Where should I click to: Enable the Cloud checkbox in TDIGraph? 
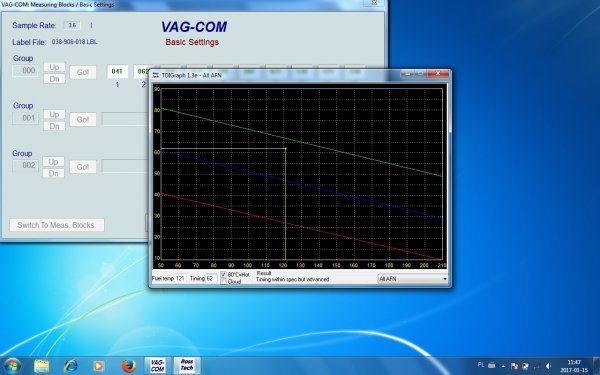pyautogui.click(x=223, y=282)
